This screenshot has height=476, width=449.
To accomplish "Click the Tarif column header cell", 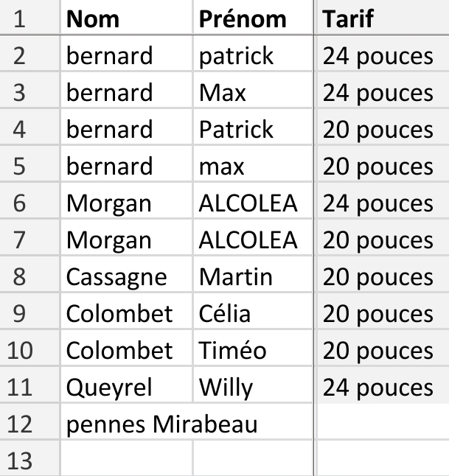I will point(382,19).
